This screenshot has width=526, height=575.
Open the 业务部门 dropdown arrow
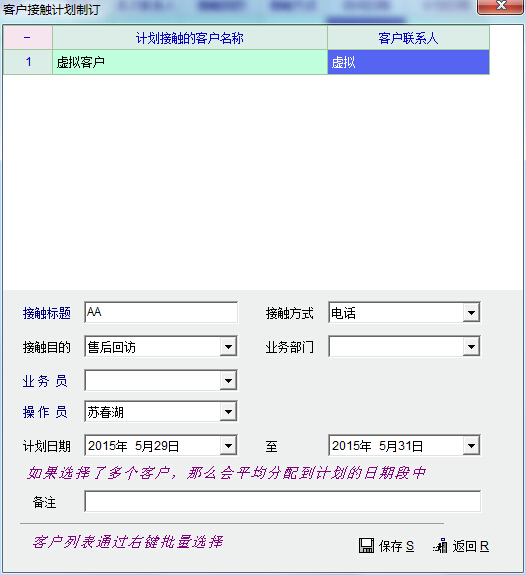(x=471, y=347)
